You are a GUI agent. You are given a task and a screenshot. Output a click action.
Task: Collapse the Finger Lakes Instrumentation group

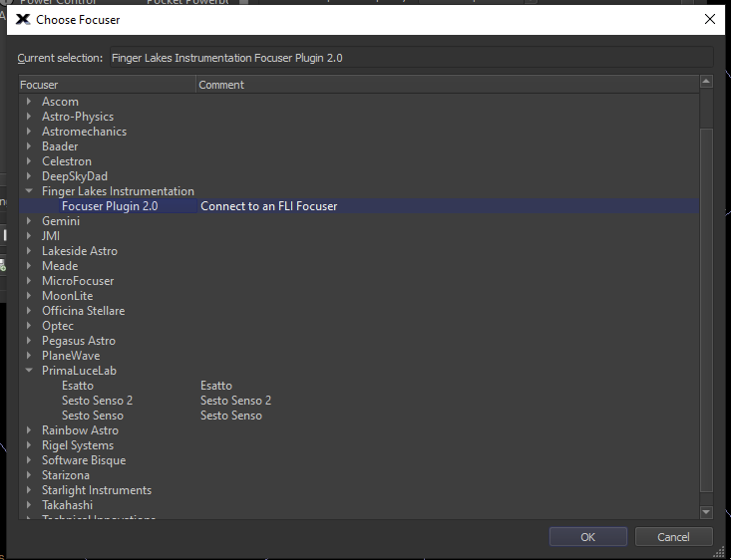click(x=29, y=190)
